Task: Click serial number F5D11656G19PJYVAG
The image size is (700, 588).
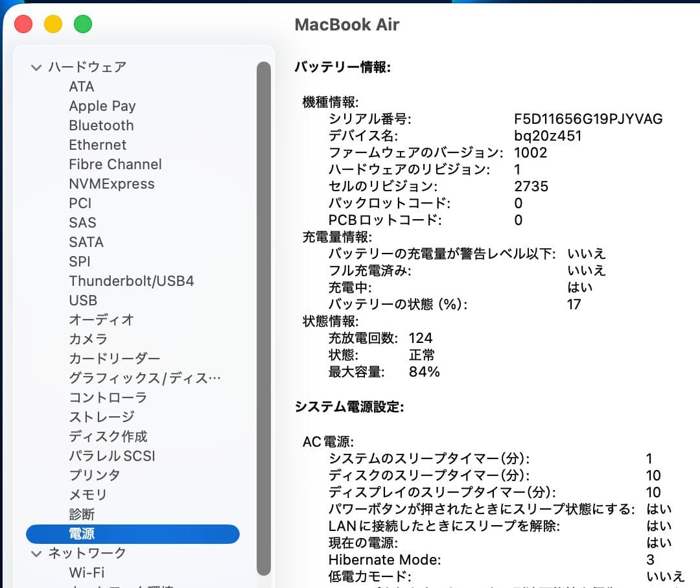Action: pyautogui.click(x=588, y=119)
